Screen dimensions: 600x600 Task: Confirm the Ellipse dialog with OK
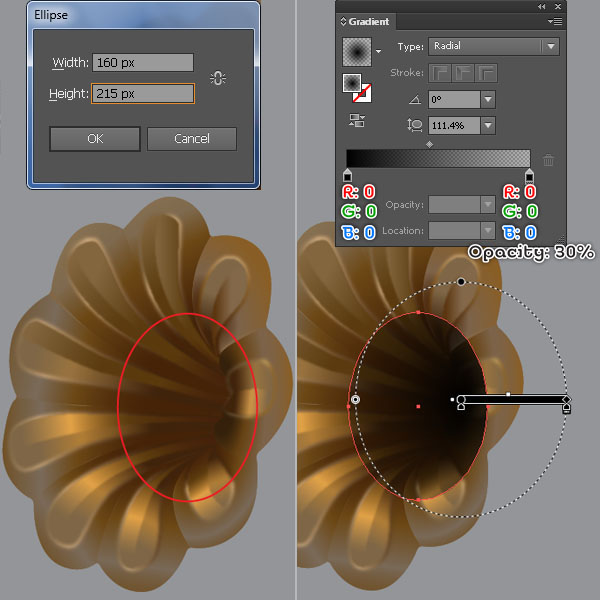pyautogui.click(x=95, y=139)
